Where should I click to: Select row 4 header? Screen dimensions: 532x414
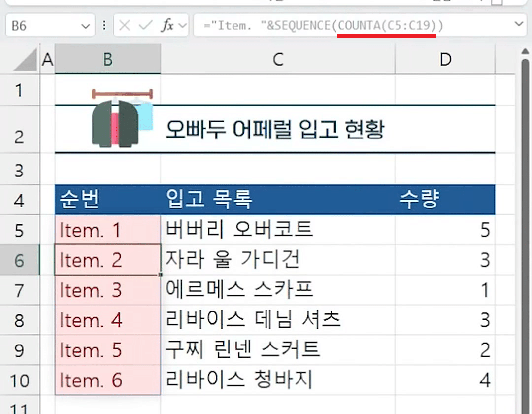[20, 200]
